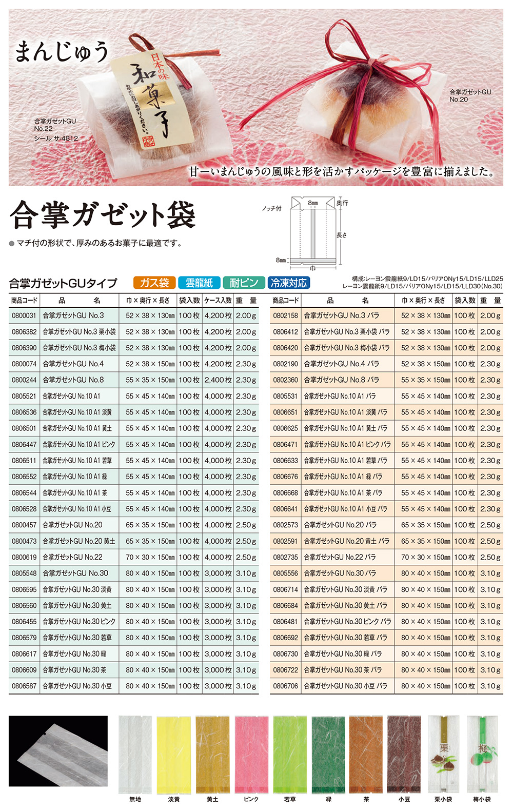Viewport: 513px width, 812px height.
Task: Click product name 合掌ガゼットGU No.3 栗小袋
Action: pos(79,332)
